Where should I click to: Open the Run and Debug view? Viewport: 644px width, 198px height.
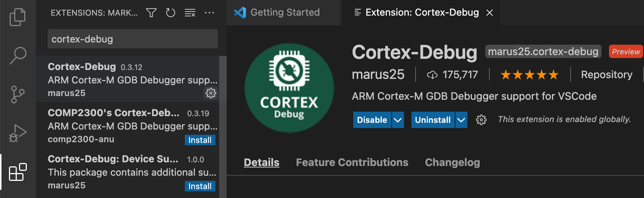tap(18, 133)
